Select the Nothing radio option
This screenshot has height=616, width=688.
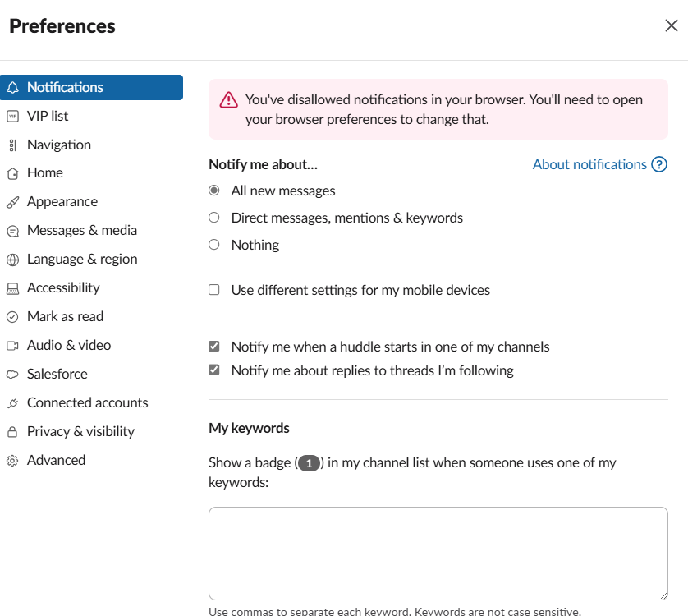(213, 244)
